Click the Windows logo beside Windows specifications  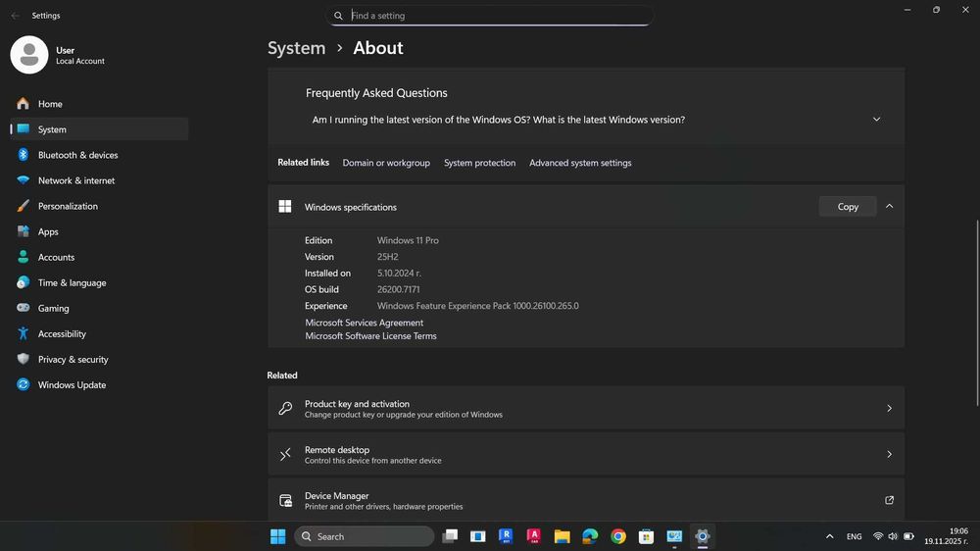tap(285, 207)
